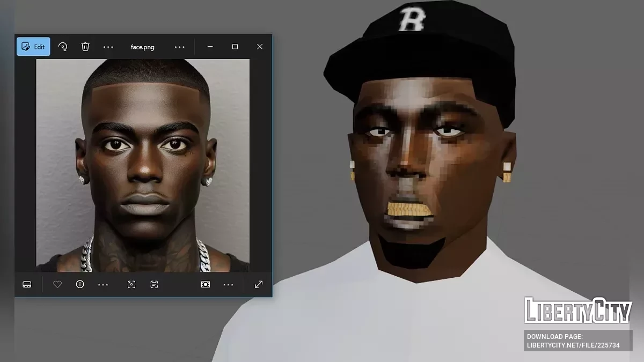Open the ellipsis menu next to zoom-to-fit

(228, 284)
